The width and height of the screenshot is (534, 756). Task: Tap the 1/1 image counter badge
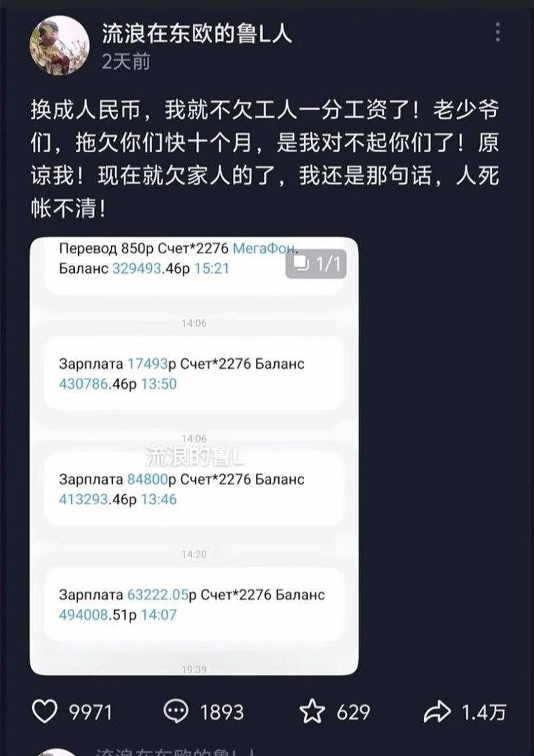click(316, 264)
